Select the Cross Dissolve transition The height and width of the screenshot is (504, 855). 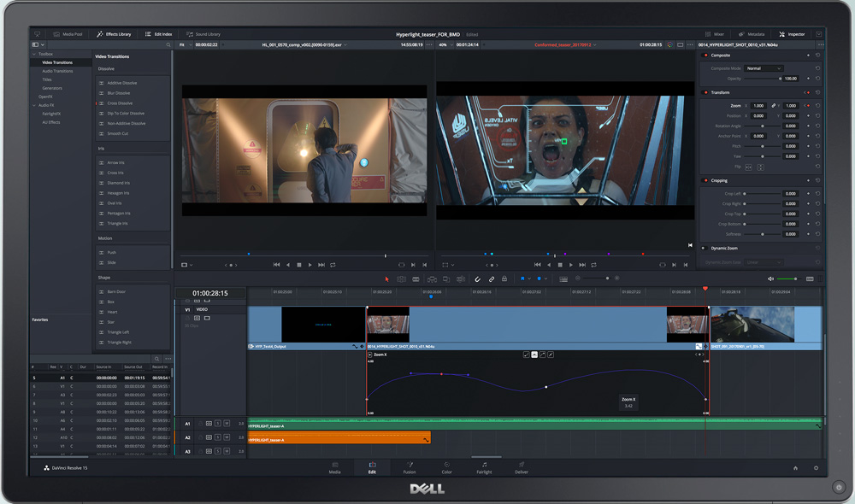click(120, 103)
